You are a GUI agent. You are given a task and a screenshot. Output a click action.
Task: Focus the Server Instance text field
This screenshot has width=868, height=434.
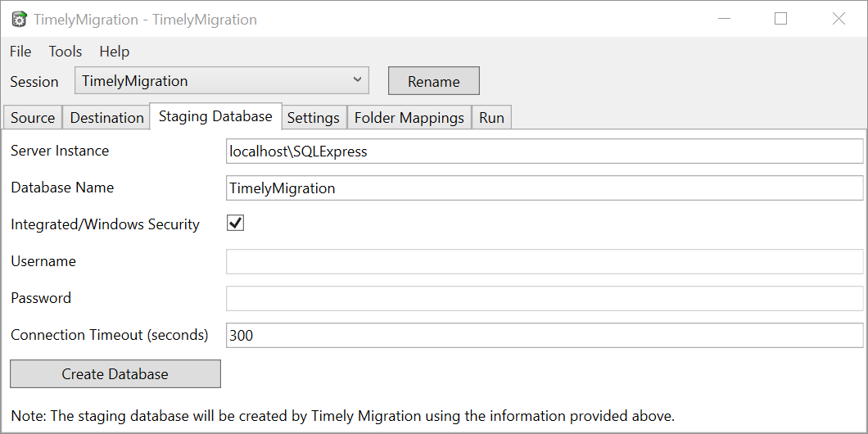545,151
